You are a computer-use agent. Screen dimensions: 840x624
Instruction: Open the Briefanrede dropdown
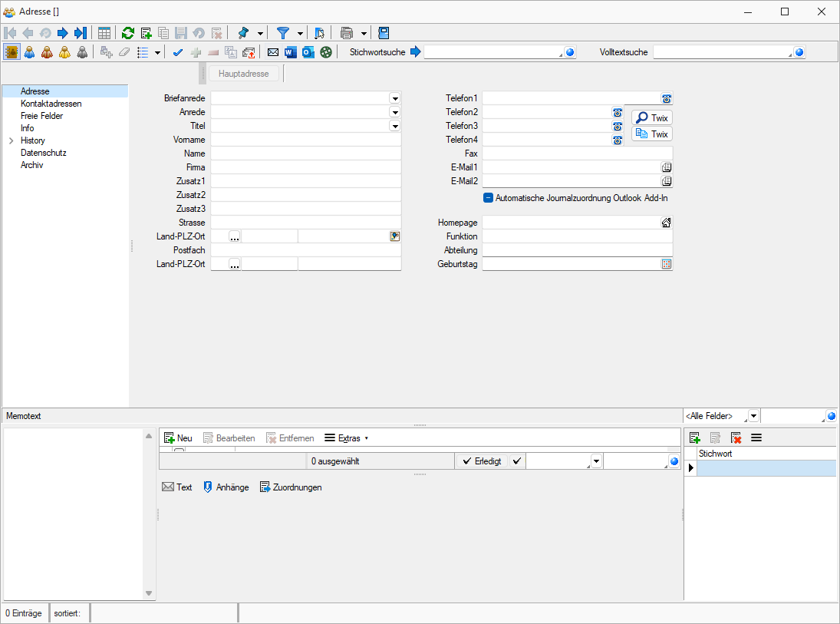(395, 98)
